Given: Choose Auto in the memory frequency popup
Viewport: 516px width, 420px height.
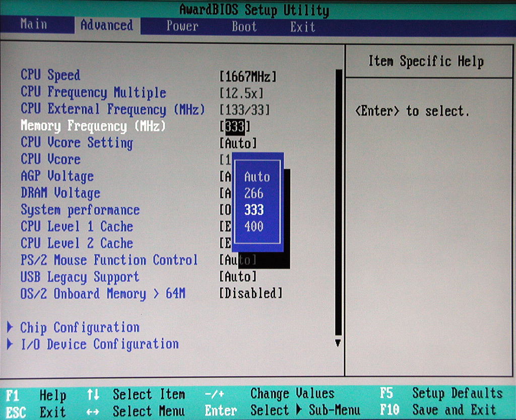Looking at the screenshot, I should click(x=256, y=177).
